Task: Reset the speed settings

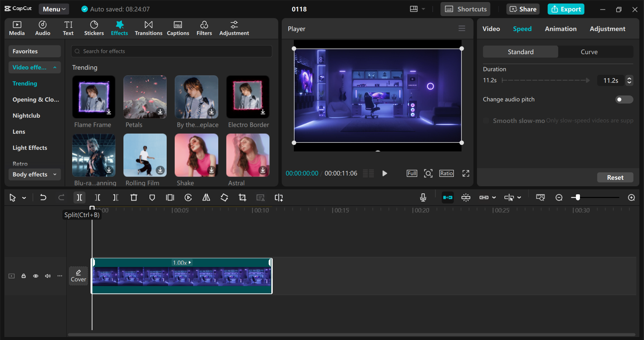Action: 615,177
